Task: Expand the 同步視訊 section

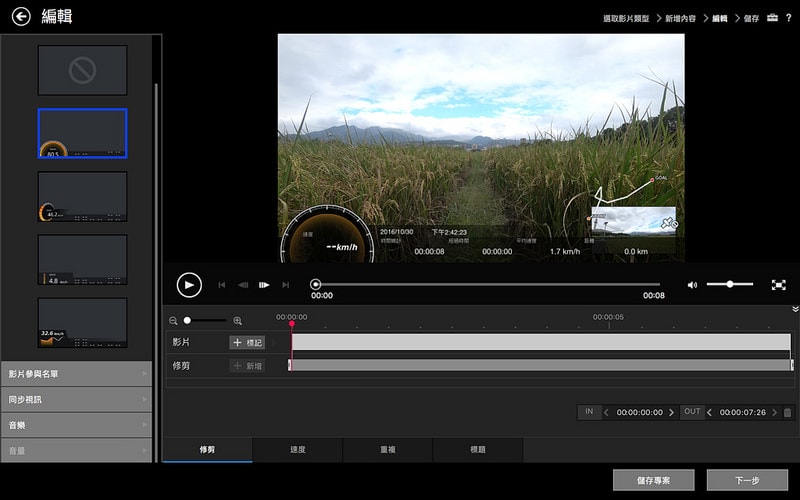Action: [x=76, y=399]
